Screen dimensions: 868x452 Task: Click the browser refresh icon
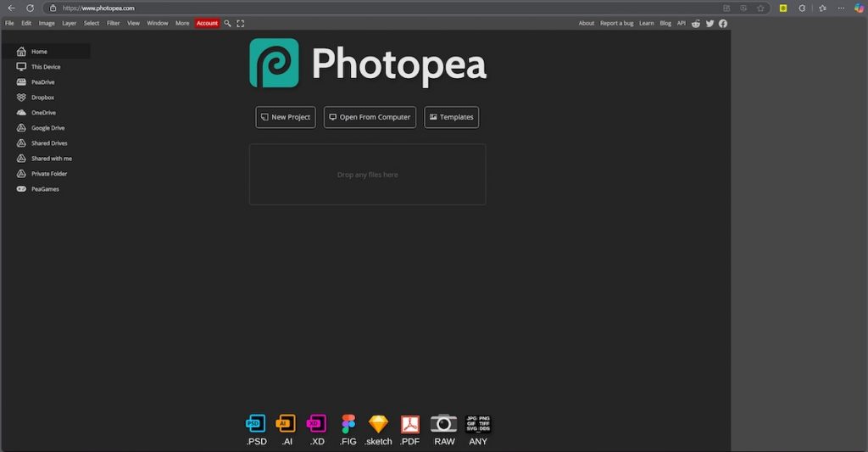[30, 8]
